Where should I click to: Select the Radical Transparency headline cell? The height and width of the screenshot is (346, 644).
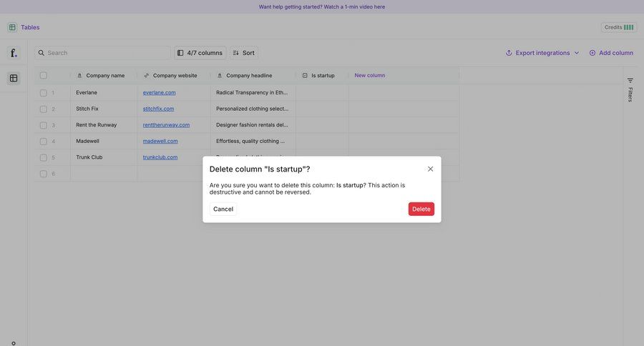point(253,93)
